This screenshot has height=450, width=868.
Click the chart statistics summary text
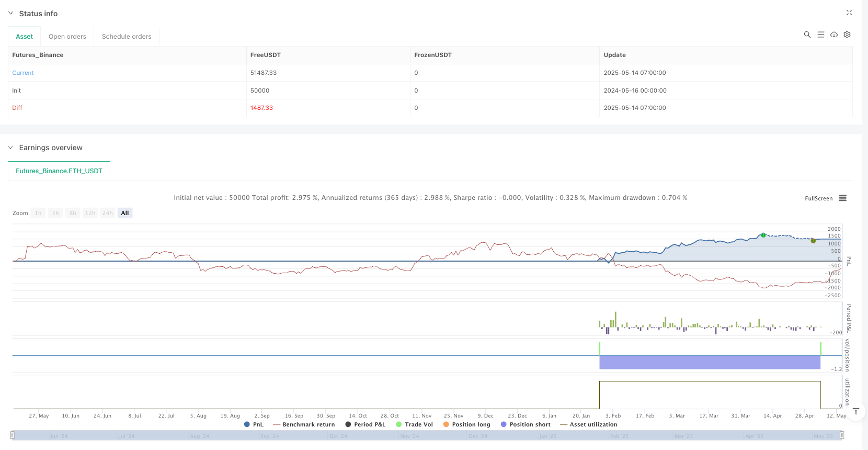pyautogui.click(x=430, y=198)
